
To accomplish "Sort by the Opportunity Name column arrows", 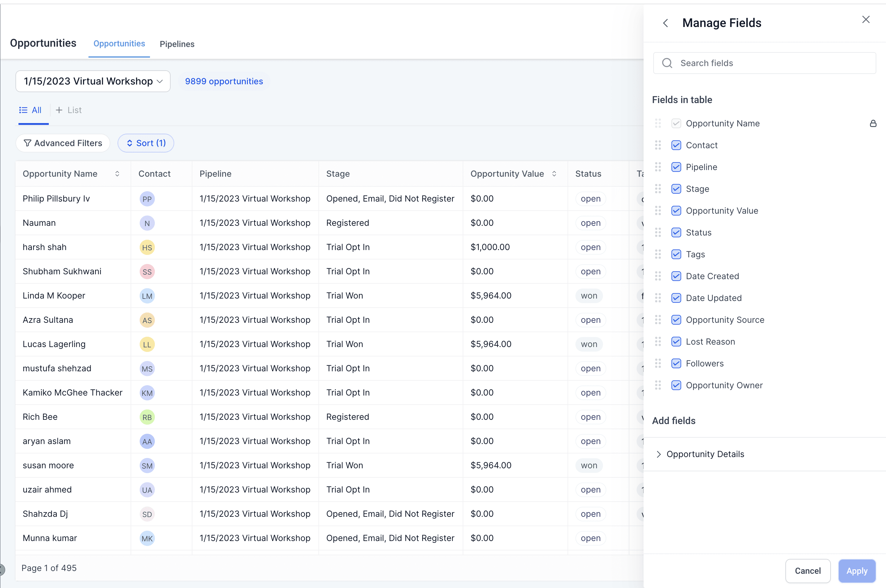I will point(117,174).
